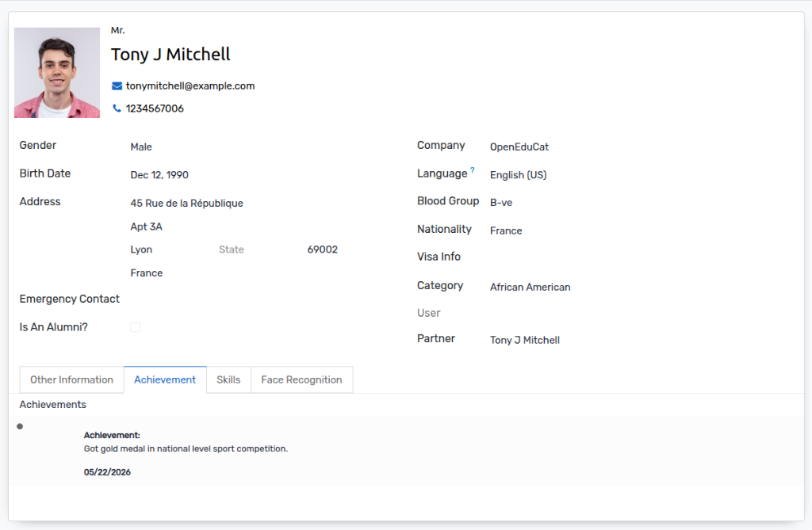Click the Language help question mark
This screenshot has width=812, height=530.
point(473,170)
